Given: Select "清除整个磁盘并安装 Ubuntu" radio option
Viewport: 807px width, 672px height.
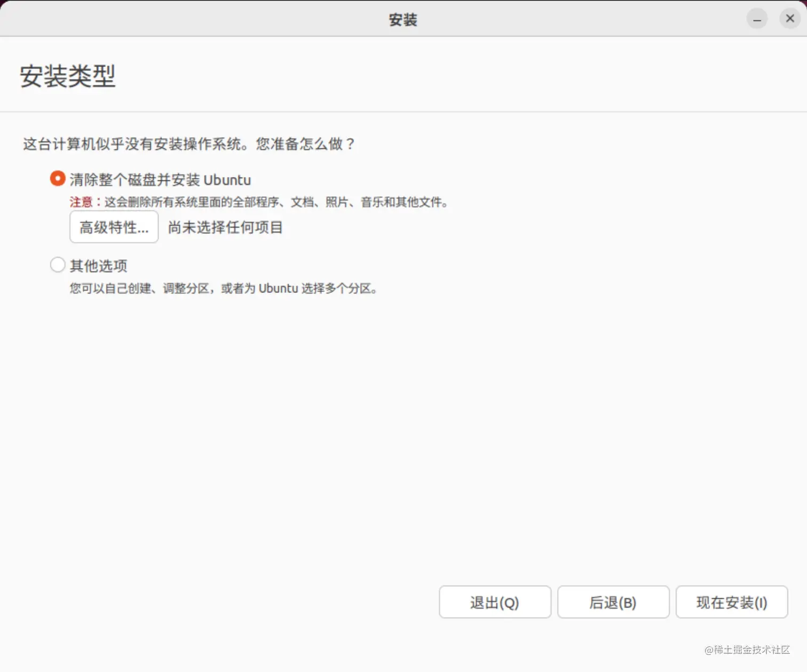Looking at the screenshot, I should pos(58,178).
